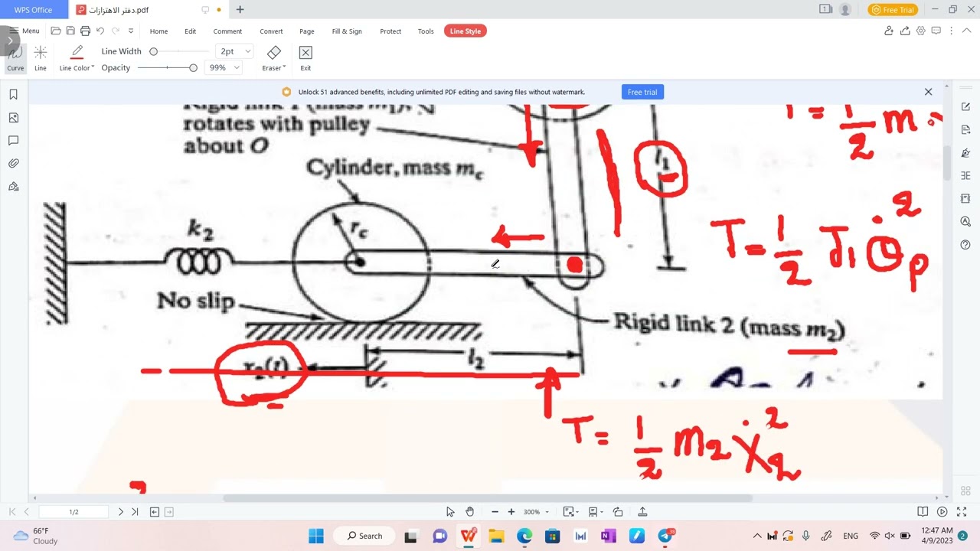Open settings gear icon in the top right
This screenshot has height=551, width=980.
click(x=921, y=31)
